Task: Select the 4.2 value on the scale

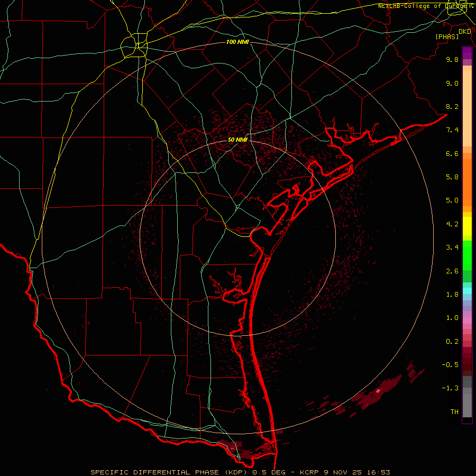Action: pos(452,224)
